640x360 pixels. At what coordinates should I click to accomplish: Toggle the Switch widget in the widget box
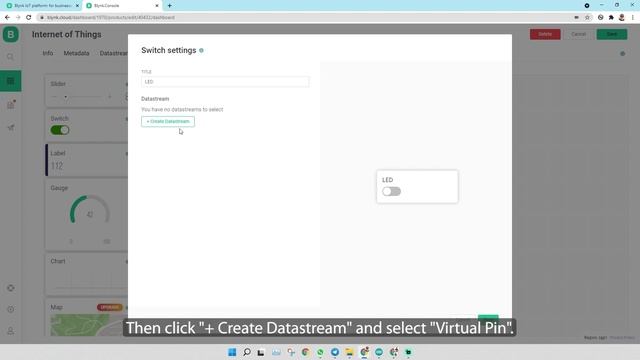[60, 130]
